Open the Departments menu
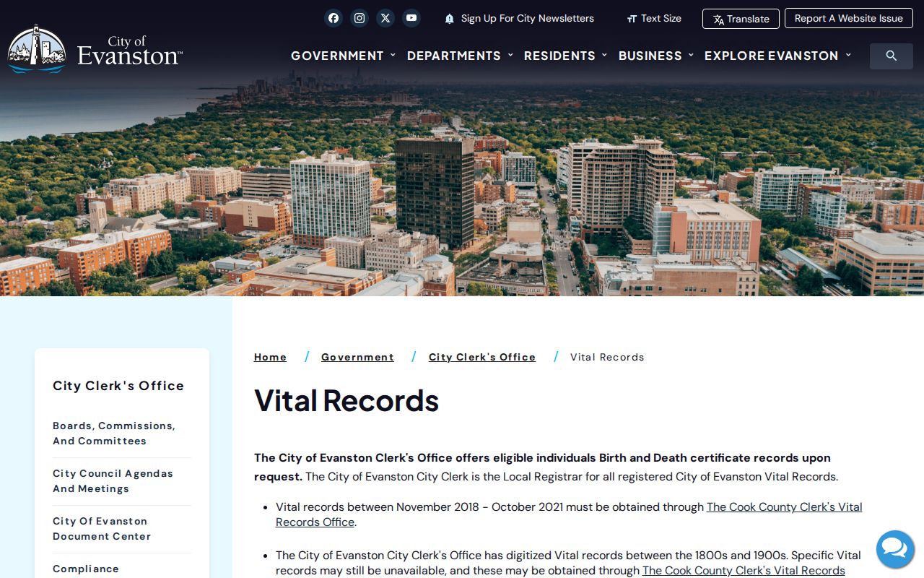The height and width of the screenshot is (578, 924). click(454, 56)
